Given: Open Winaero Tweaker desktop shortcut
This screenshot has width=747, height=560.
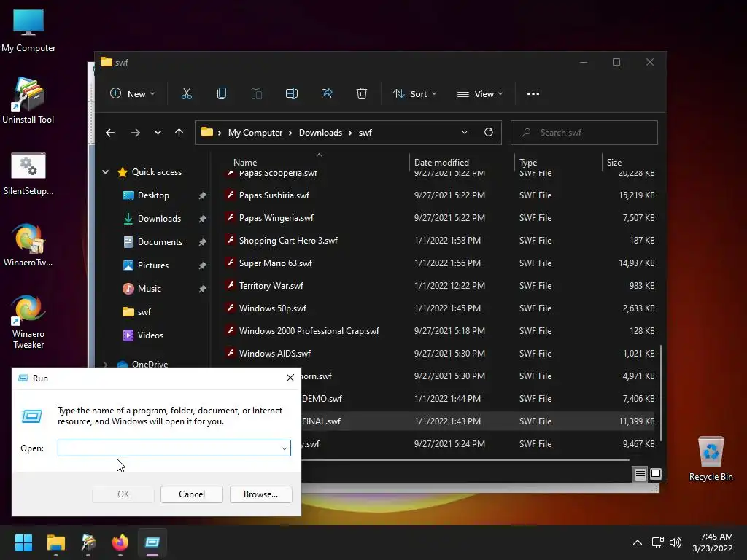Looking at the screenshot, I should (x=28, y=322).
